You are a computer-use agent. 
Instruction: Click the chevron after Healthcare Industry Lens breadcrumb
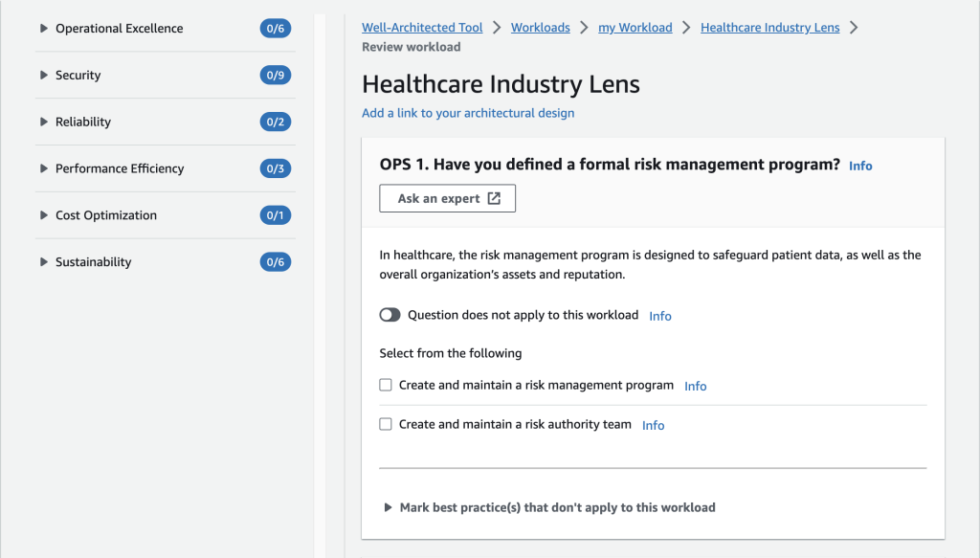point(855,27)
